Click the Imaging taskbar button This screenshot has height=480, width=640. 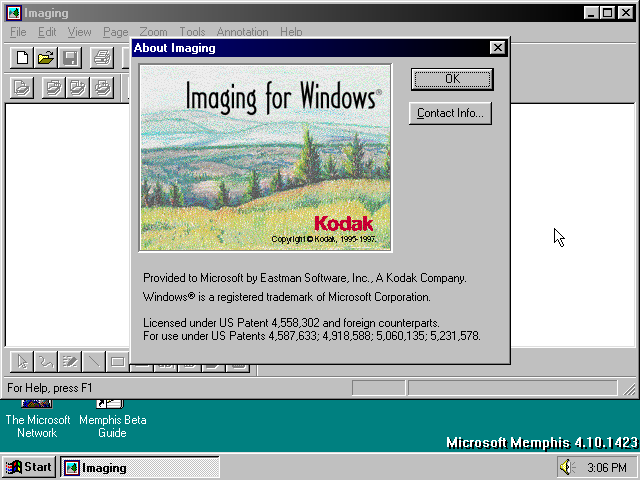click(140, 467)
